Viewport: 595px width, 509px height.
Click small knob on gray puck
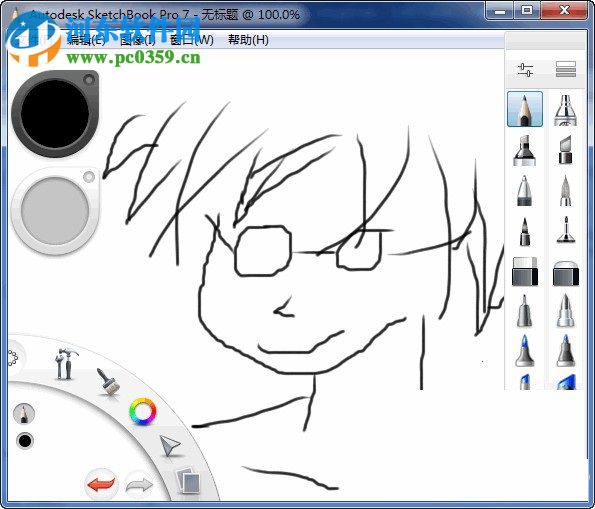(x=89, y=177)
